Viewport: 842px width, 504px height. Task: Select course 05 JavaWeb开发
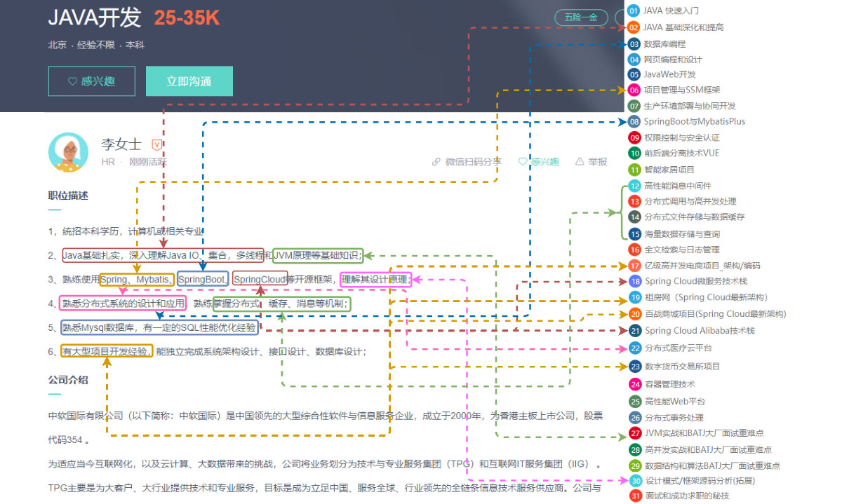[662, 74]
